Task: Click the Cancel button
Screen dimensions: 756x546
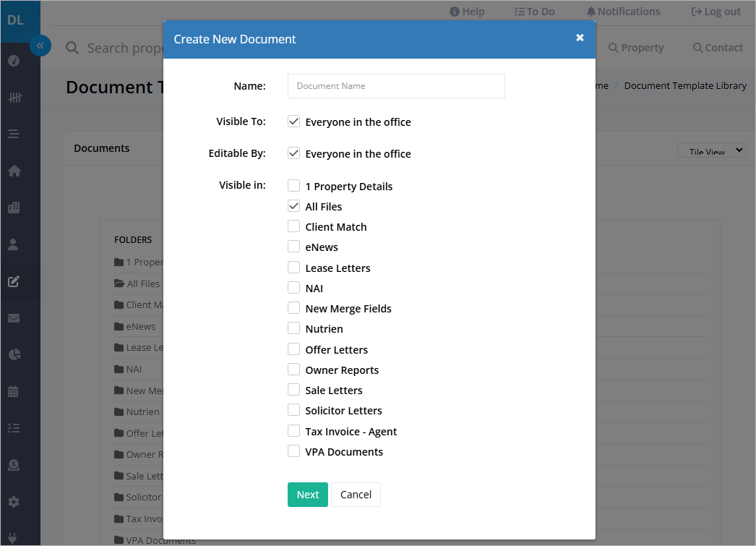Action: pyautogui.click(x=356, y=495)
